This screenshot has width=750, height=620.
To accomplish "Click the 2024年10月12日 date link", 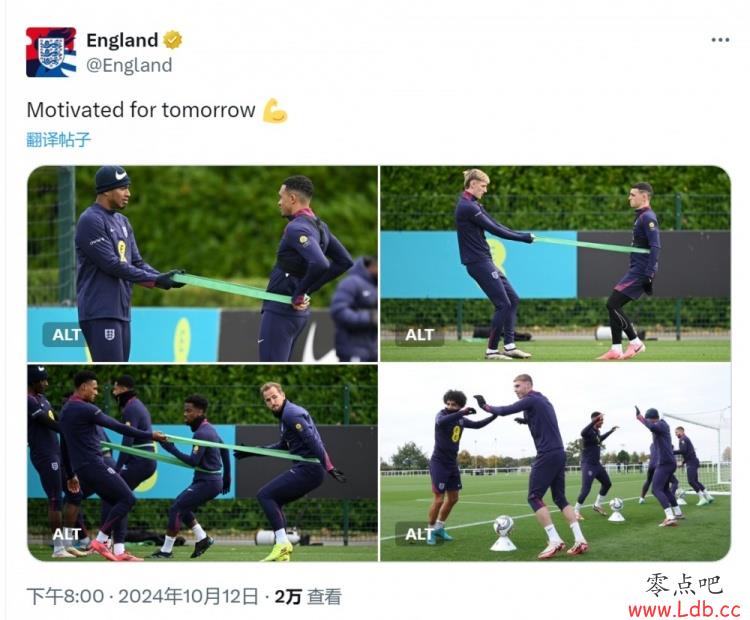I will coord(188,597).
